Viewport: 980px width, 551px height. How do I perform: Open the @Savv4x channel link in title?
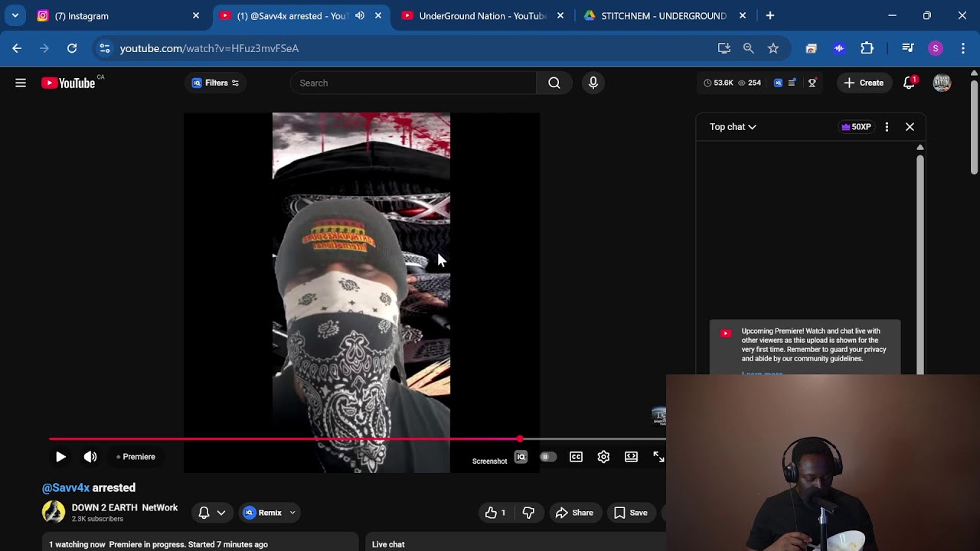[x=65, y=487]
